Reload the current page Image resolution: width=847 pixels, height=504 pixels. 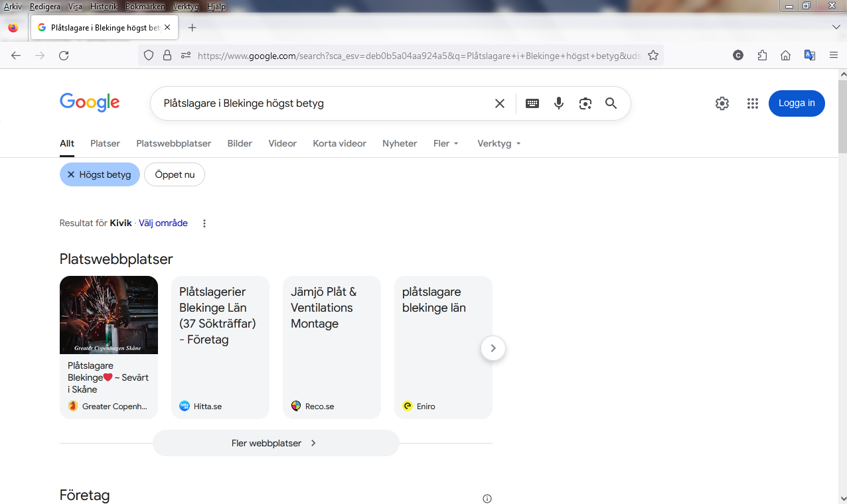coord(64,56)
